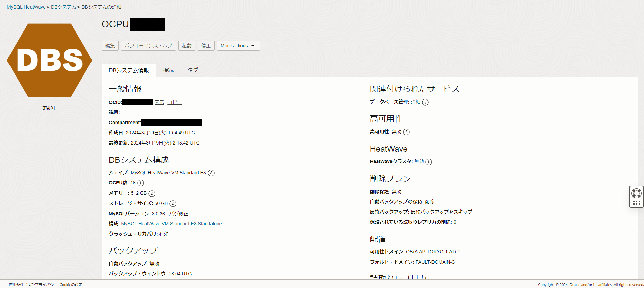Click info icon next to OCPU数: 16
The width and height of the screenshot is (644, 288).
pyautogui.click(x=141, y=183)
